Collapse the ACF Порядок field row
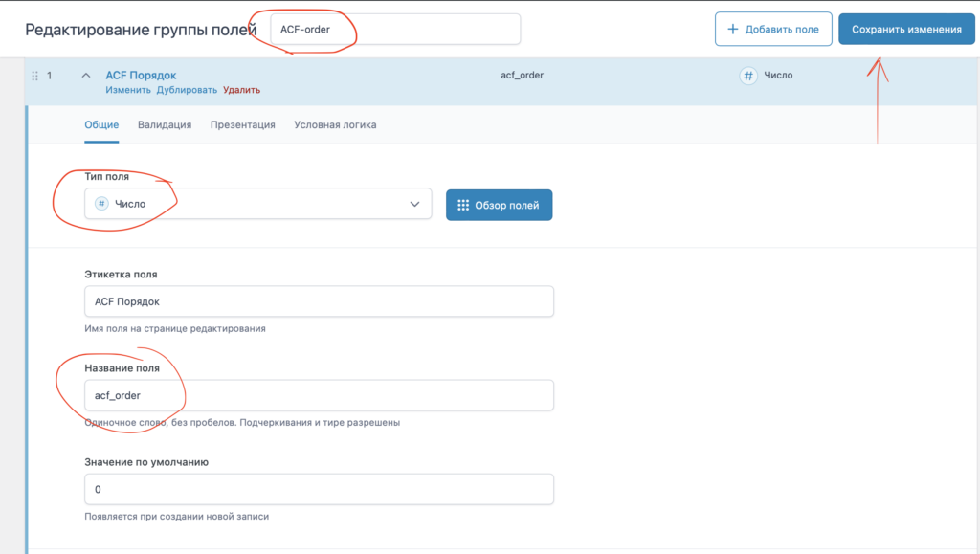 (85, 76)
